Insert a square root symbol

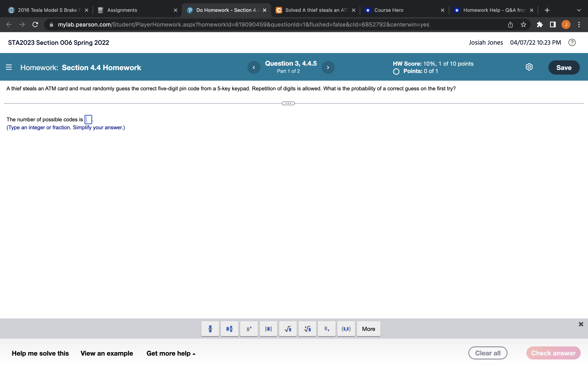pyautogui.click(x=288, y=329)
